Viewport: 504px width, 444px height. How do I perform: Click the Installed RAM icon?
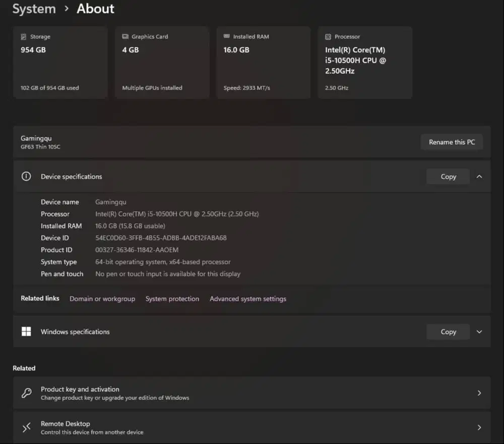click(226, 37)
